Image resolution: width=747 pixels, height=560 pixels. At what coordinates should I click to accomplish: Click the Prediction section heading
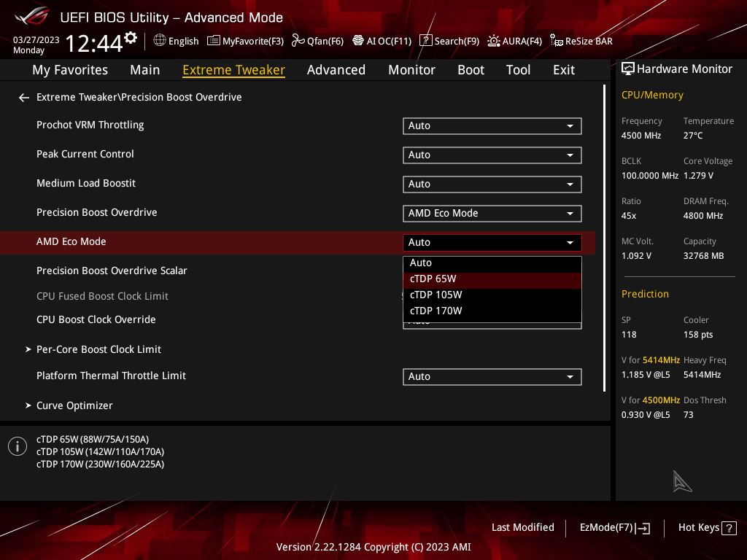tap(645, 295)
